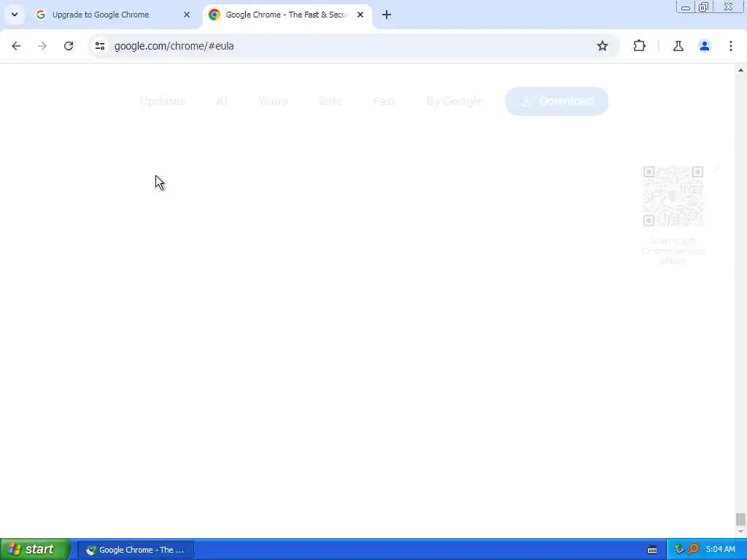Select the Google Chrome - The Fast tab
The image size is (747, 560).
286,15
